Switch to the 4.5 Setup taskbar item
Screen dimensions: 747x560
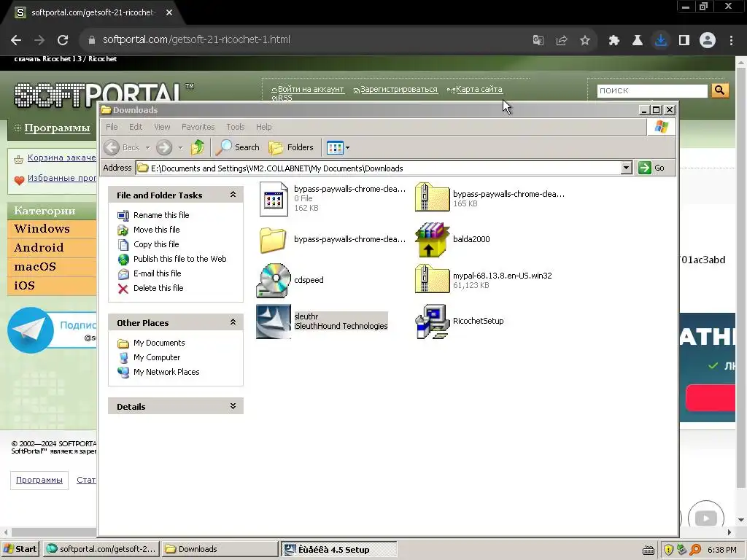click(x=338, y=549)
